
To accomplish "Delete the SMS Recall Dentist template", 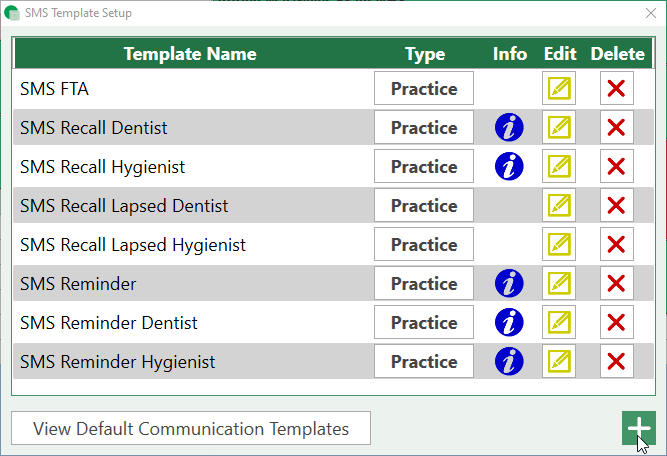I will (616, 127).
